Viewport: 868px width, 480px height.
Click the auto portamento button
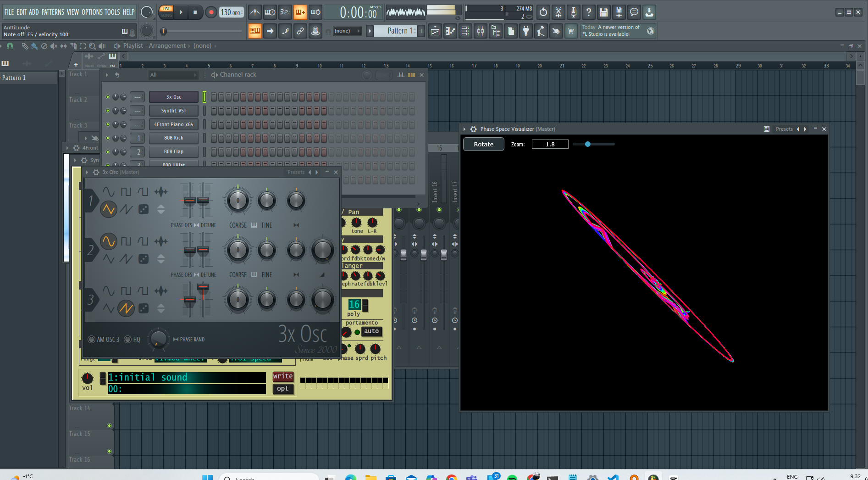point(371,331)
